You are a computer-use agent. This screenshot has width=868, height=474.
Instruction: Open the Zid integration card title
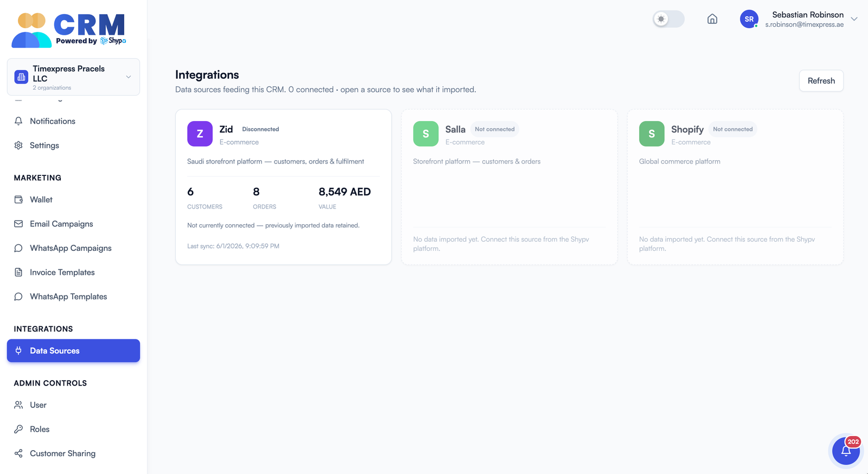pyautogui.click(x=226, y=129)
